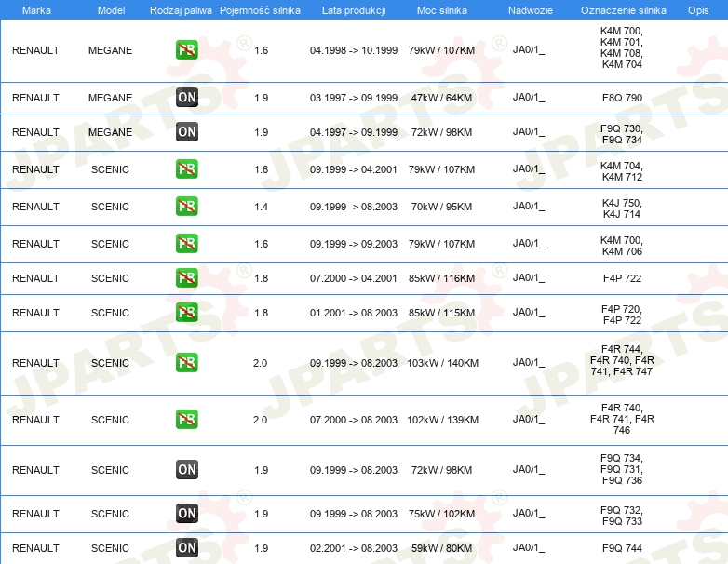Image resolution: width=728 pixels, height=564 pixels.
Task: Click petrol icon in Scenic K4M 706 row
Action: click(186, 243)
